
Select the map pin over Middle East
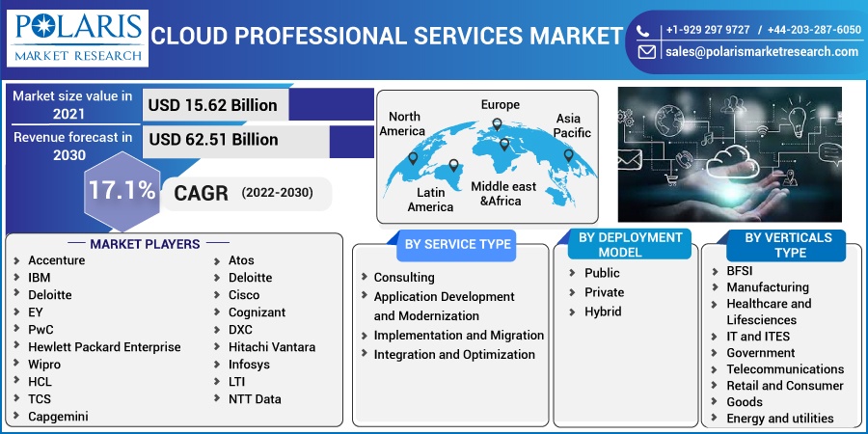click(504, 145)
